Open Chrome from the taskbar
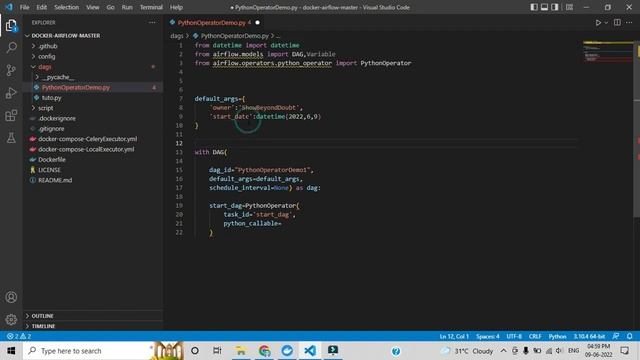Screen dimensions: 640x360 (264, 351)
